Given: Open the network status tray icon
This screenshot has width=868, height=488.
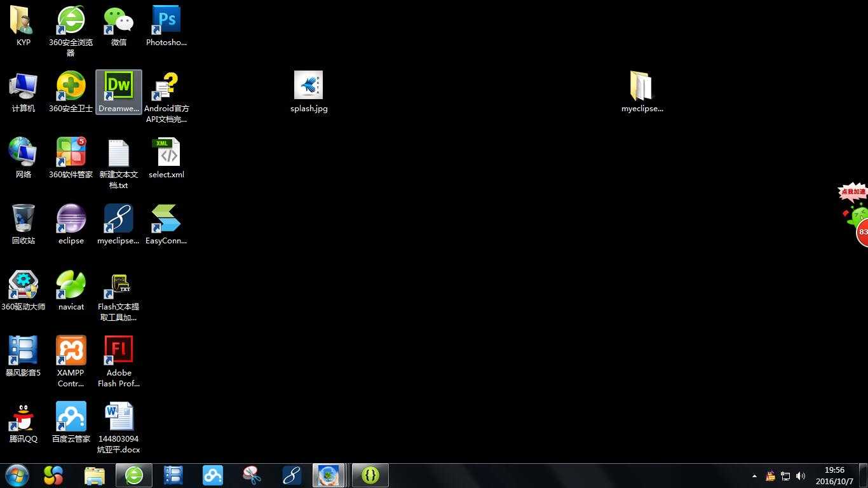Looking at the screenshot, I should 785,476.
